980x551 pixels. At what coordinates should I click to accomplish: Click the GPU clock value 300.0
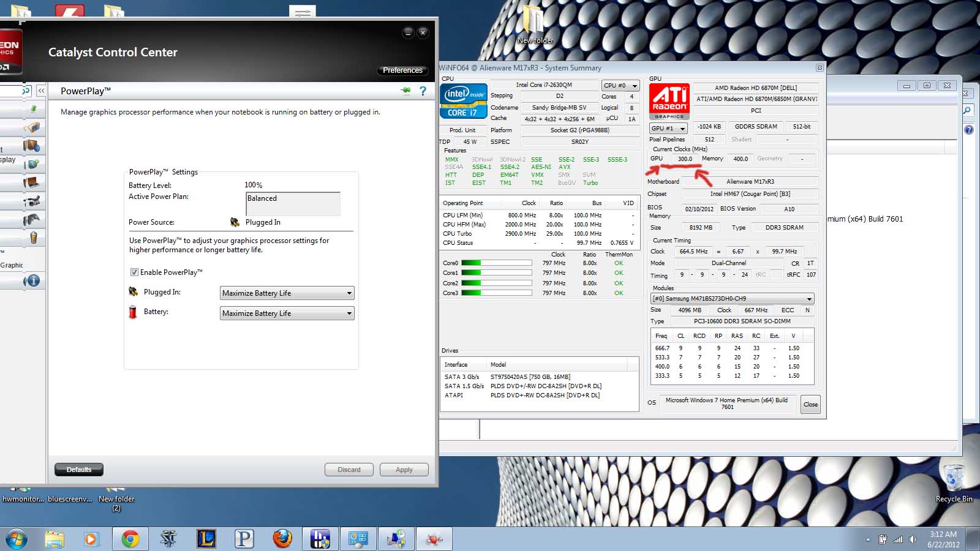click(685, 159)
